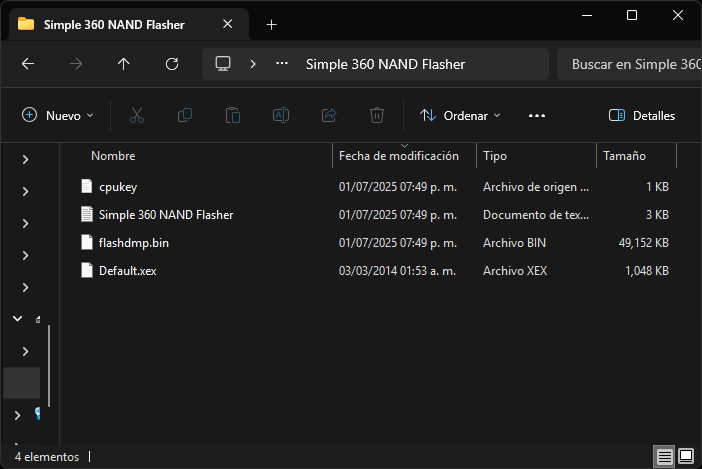Click the navigation pane vertical scrollbar
702x469 pixels.
[x=49, y=366]
